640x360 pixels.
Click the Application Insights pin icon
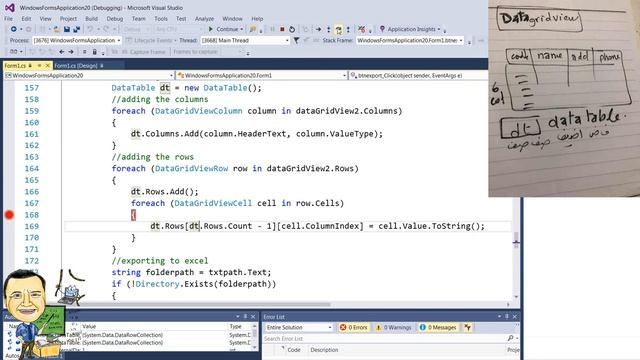click(382, 29)
